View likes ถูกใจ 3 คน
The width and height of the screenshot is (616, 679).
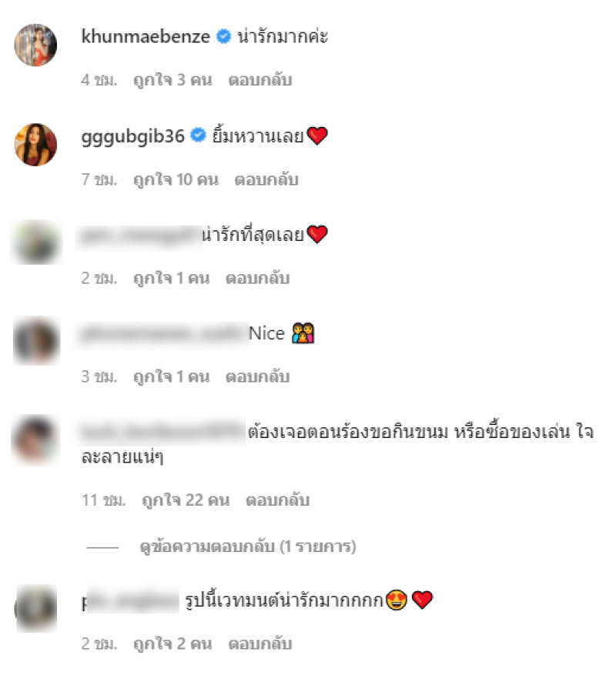[172, 80]
